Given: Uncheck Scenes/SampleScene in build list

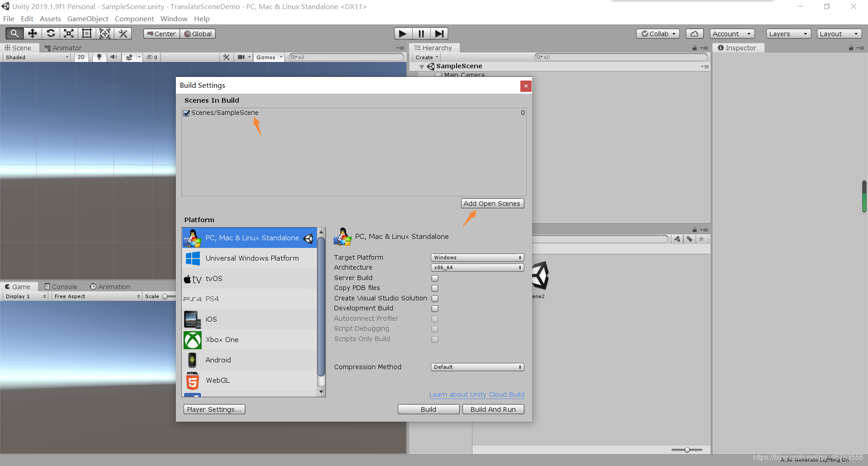Looking at the screenshot, I should pyautogui.click(x=186, y=113).
